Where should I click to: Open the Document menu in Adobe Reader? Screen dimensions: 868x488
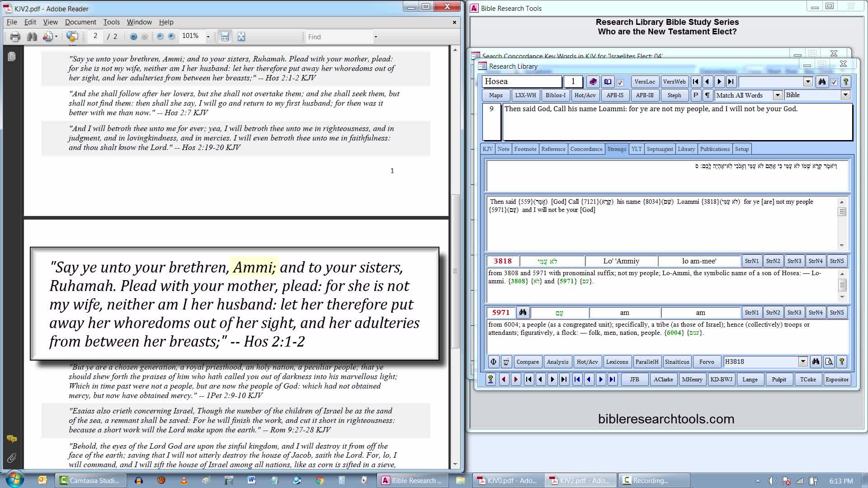pyautogui.click(x=80, y=22)
